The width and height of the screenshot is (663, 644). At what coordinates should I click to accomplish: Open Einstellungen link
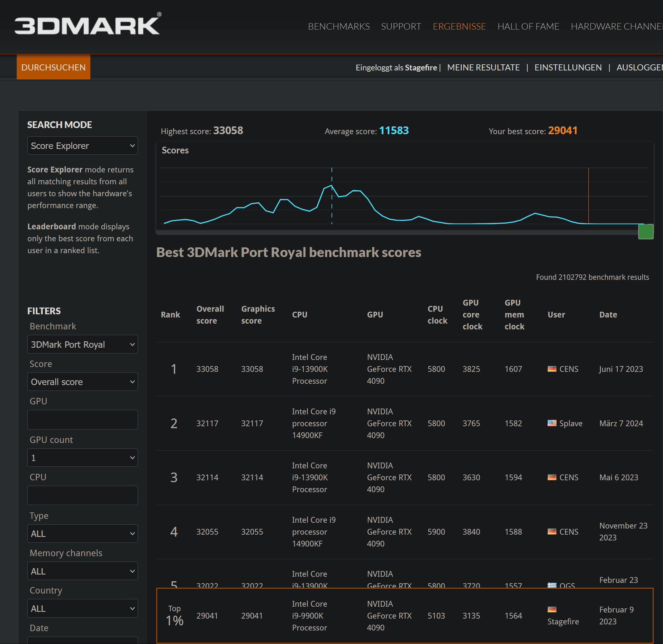pyautogui.click(x=568, y=67)
